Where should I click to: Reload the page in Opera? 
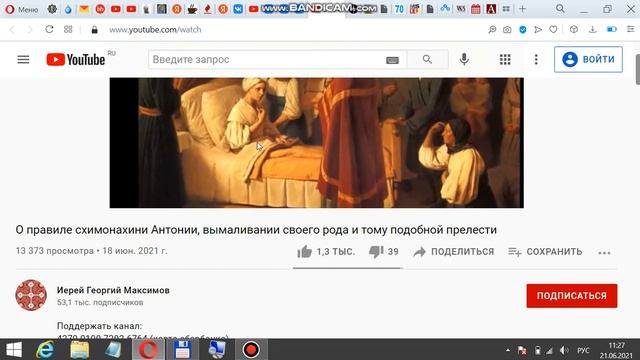pos(49,29)
